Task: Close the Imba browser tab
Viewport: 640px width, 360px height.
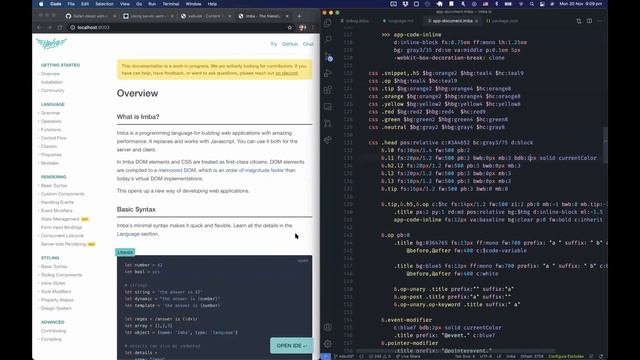Action: tap(287, 16)
